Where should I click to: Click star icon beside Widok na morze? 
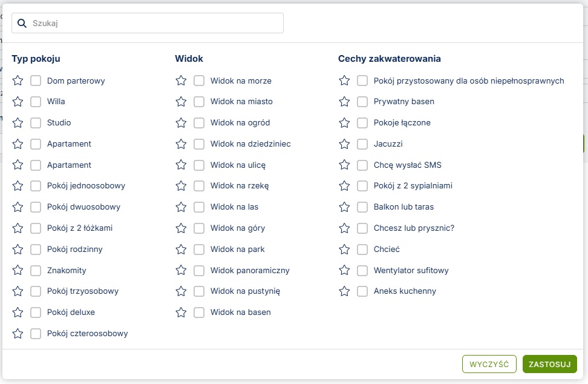(181, 81)
